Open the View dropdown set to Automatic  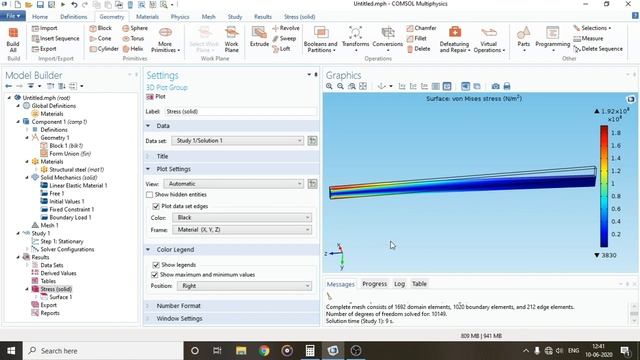point(234,184)
